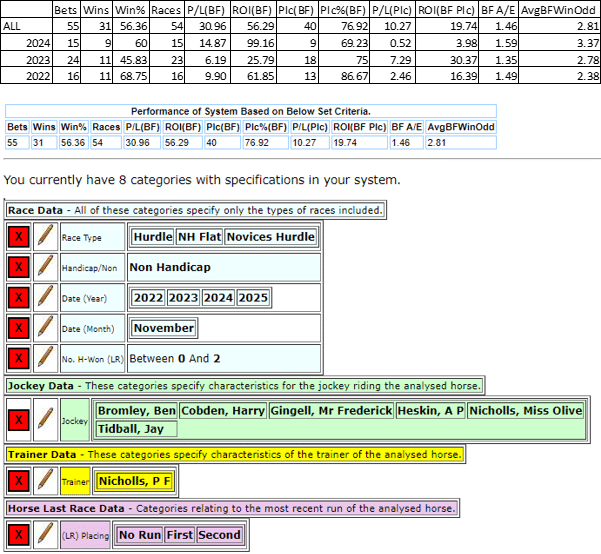
Task: Remove the Trainer criterion red X
Action: [x=19, y=481]
